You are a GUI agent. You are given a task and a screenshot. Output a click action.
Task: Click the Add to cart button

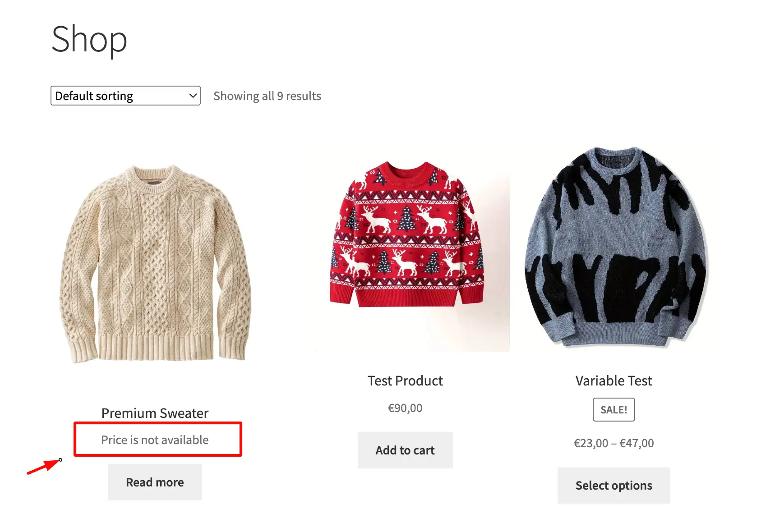405,450
